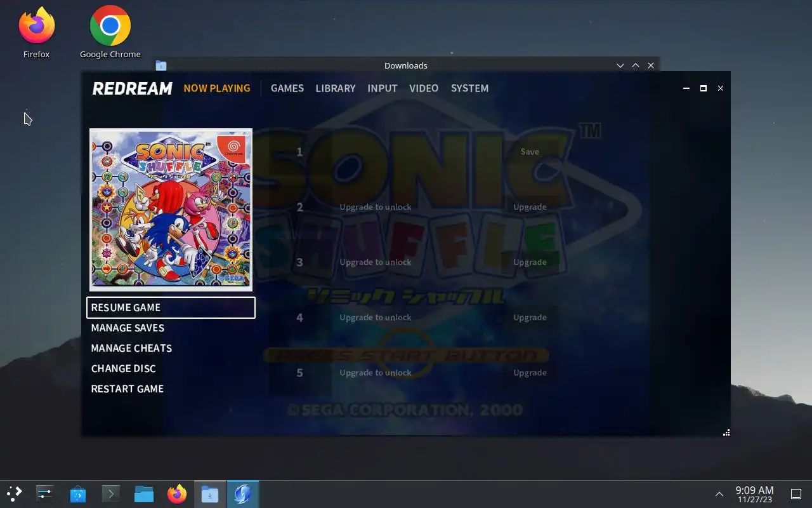812x508 pixels.
Task: Open Dolphin file manager taskbar icon
Action: pos(144,494)
